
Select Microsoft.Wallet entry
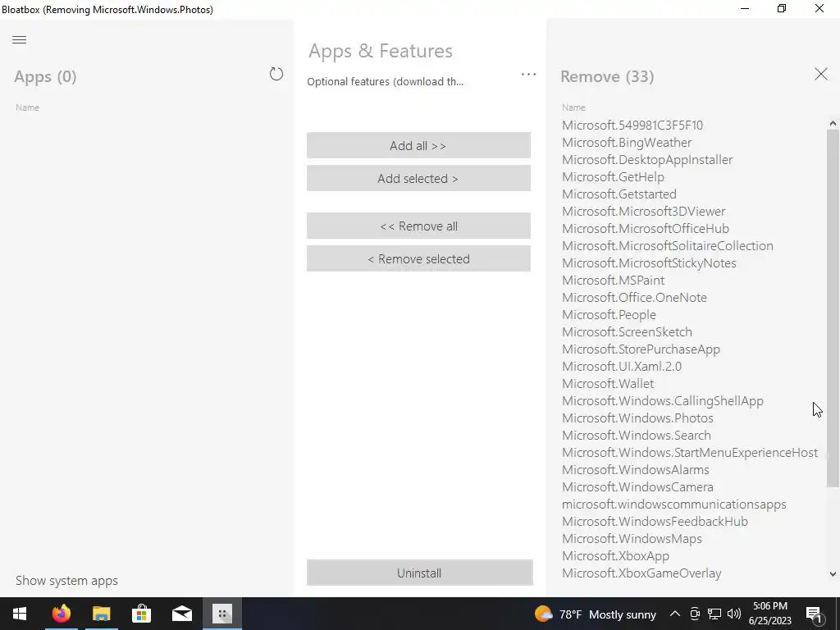608,384
